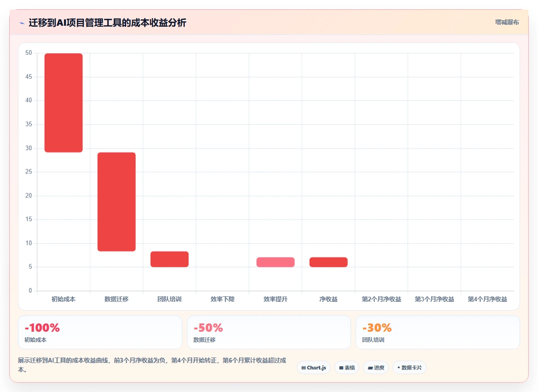Click the 增减瀑布 label in the header
This screenshot has width=538, height=392.
(x=507, y=22)
